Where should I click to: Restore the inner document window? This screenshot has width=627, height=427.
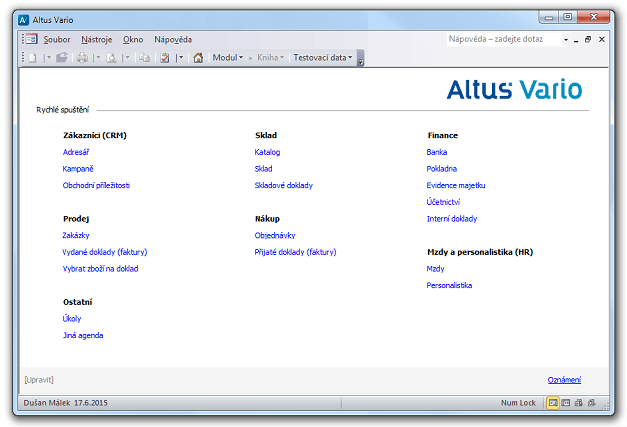coord(588,39)
